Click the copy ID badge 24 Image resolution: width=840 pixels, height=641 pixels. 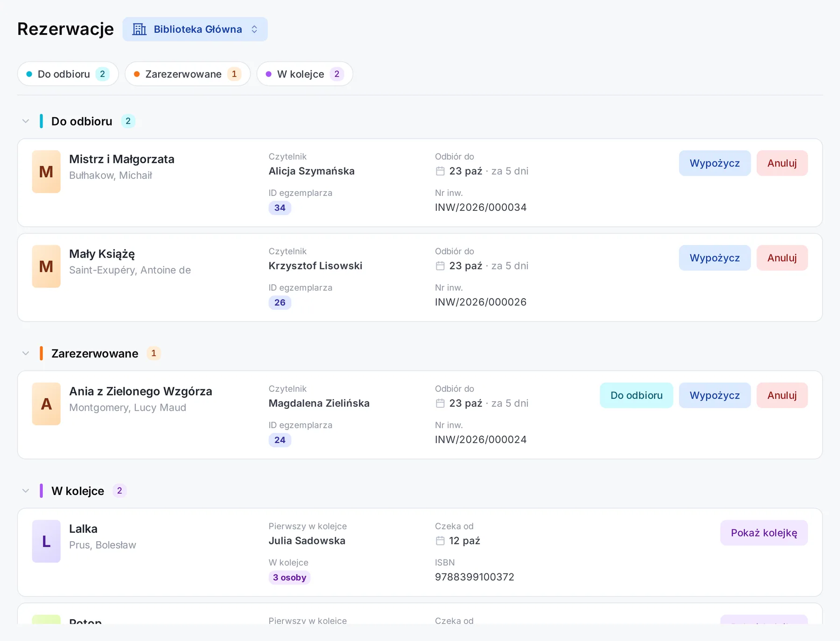click(280, 440)
